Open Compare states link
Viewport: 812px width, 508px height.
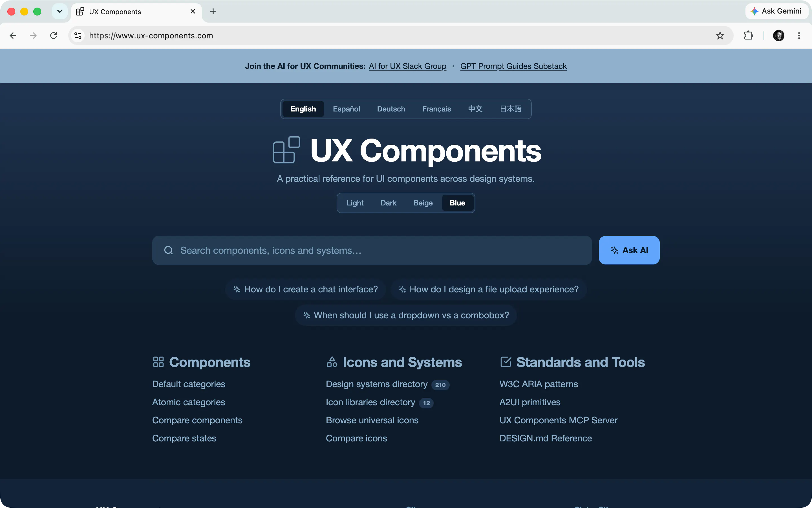[x=184, y=438]
